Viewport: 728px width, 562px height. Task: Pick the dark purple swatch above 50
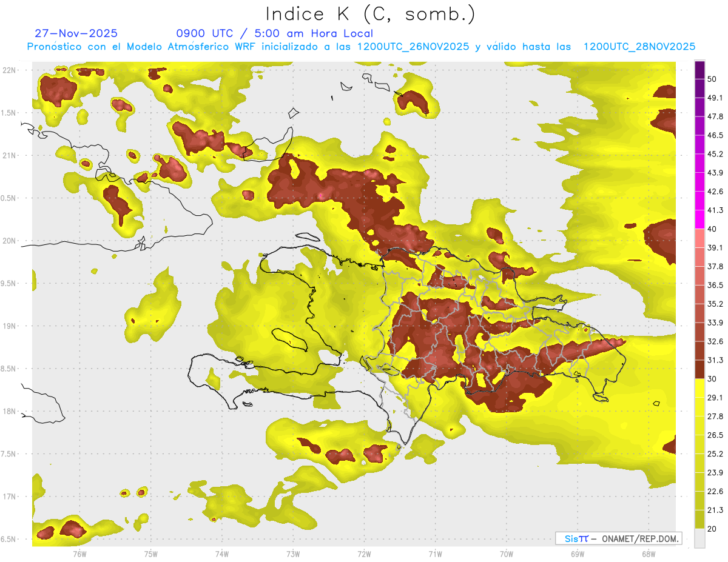[699, 70]
